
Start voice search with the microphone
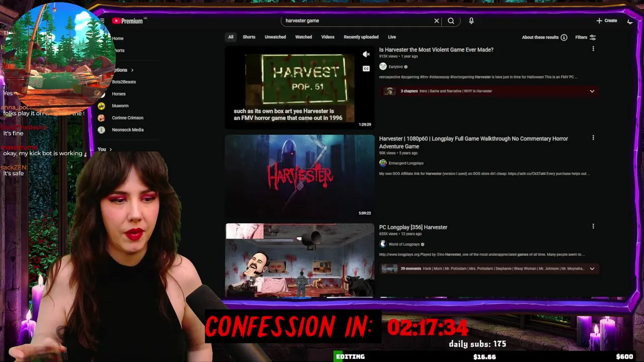[x=471, y=21]
